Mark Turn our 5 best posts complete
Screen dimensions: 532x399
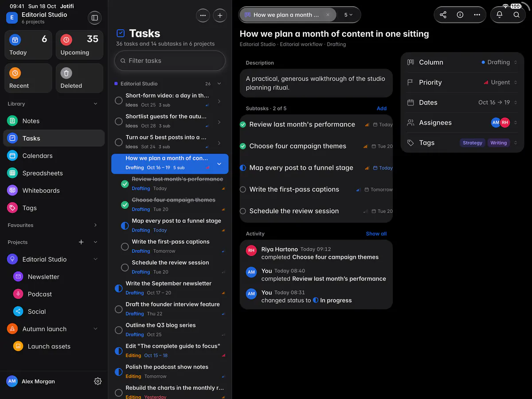tap(118, 142)
